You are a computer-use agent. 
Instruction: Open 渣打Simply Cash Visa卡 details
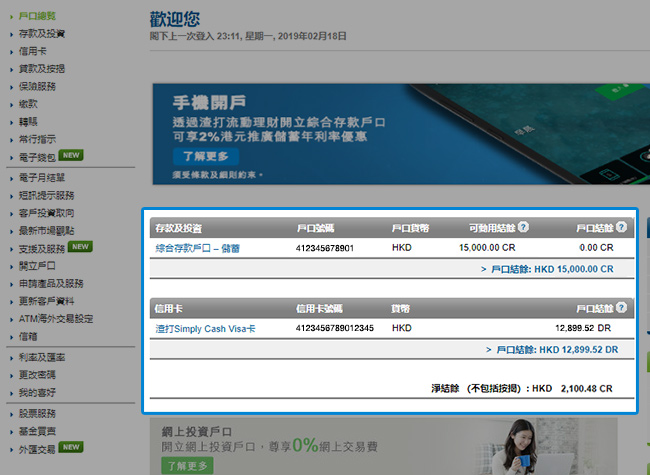point(205,328)
